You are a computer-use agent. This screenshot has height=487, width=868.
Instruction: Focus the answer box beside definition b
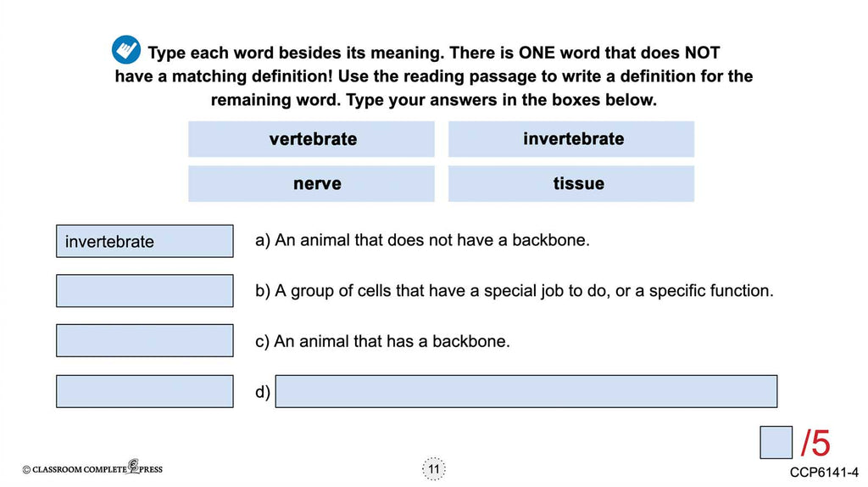pyautogui.click(x=144, y=291)
